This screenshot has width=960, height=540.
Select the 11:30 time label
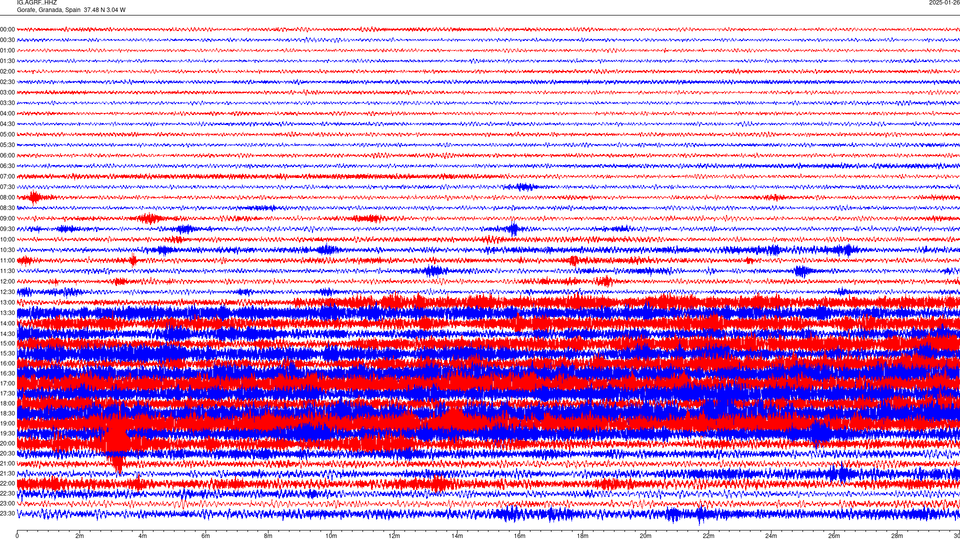tap(7, 271)
